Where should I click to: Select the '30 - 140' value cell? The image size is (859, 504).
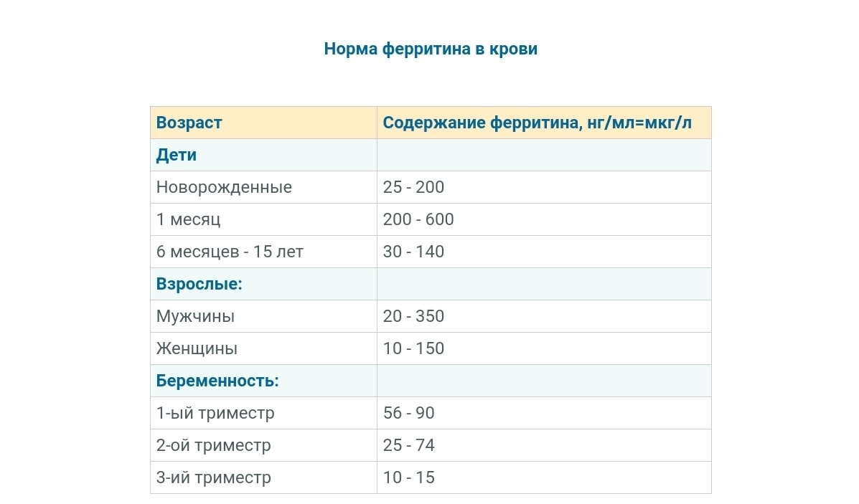413,252
